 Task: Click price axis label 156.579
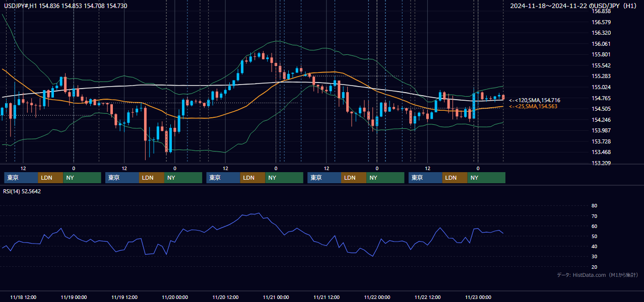pyautogui.click(x=601, y=22)
